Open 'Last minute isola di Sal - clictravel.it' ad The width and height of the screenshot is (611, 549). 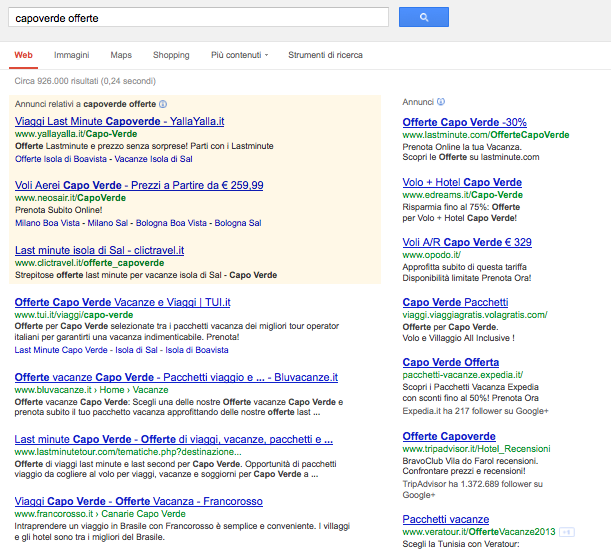(x=99, y=250)
